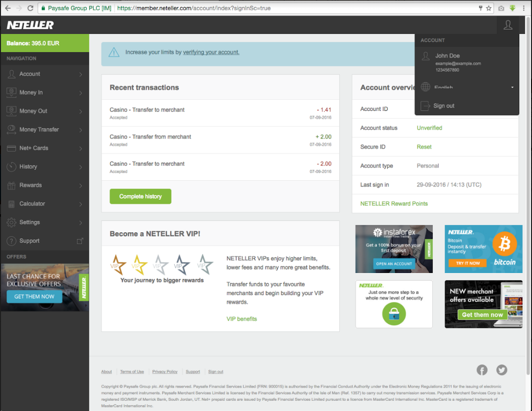Click GET THEM NOW offer button
The width and height of the screenshot is (532, 411).
tap(34, 297)
